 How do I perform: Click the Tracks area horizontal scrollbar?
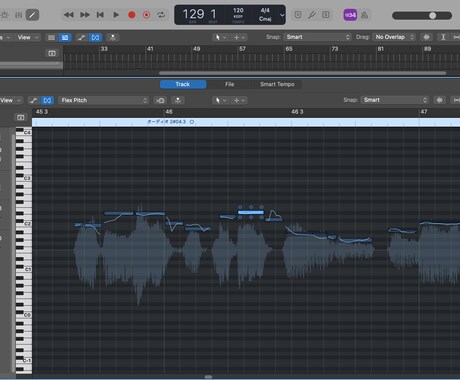coord(302,73)
